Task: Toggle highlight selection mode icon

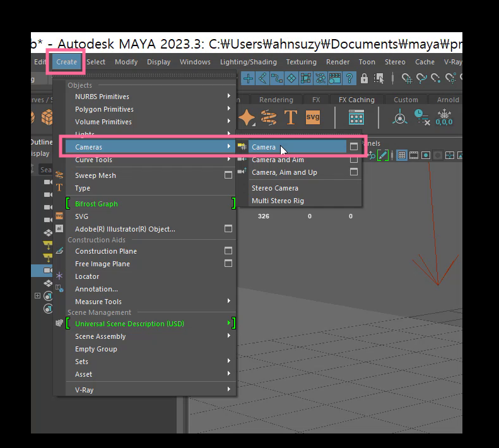Action: tap(379, 78)
